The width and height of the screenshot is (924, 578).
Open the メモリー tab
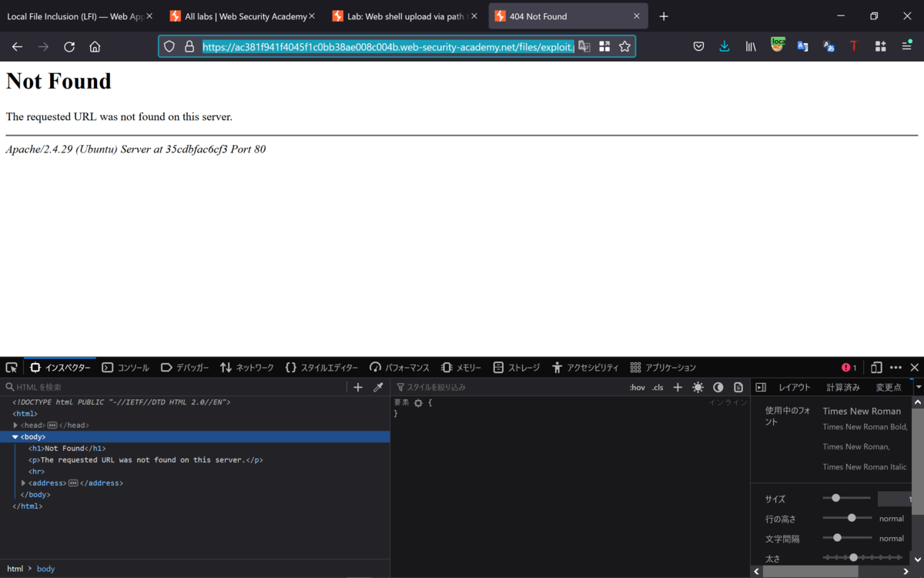tap(461, 368)
